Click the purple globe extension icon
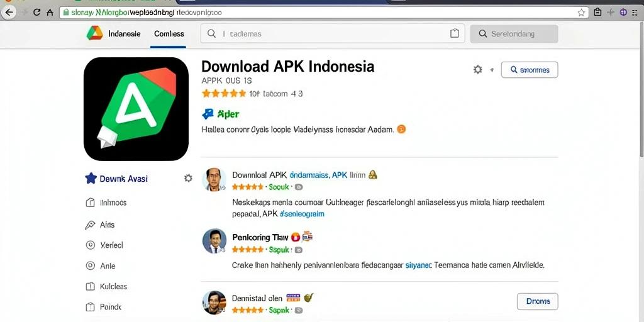644x322 pixels. pos(623,13)
